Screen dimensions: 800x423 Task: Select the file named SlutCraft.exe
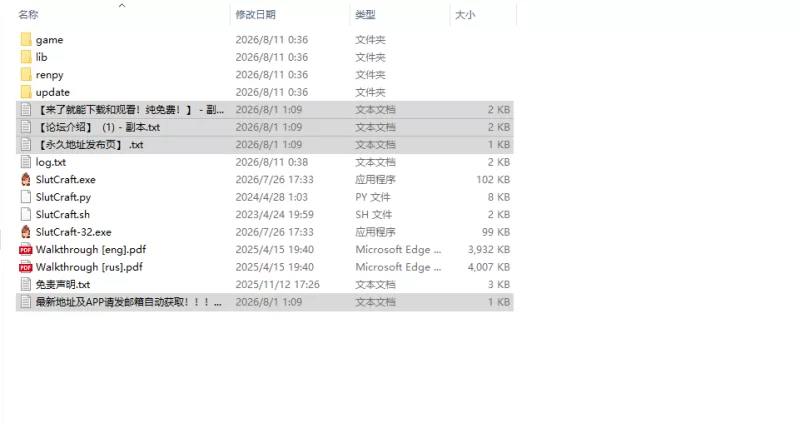point(65,180)
